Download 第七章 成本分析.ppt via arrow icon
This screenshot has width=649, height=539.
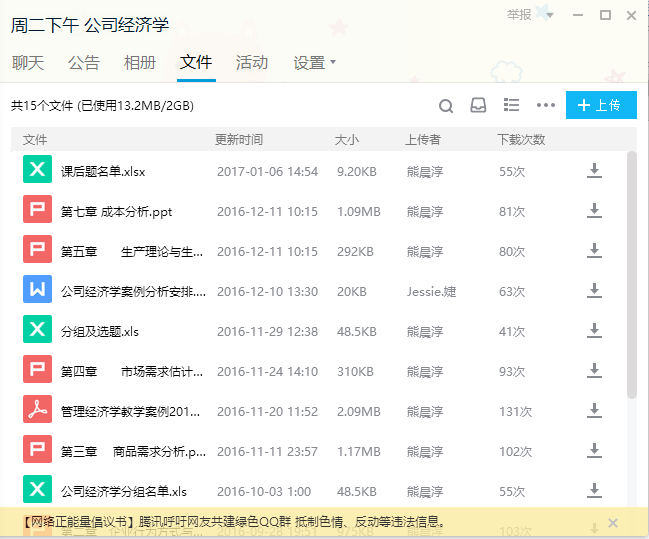coord(594,211)
